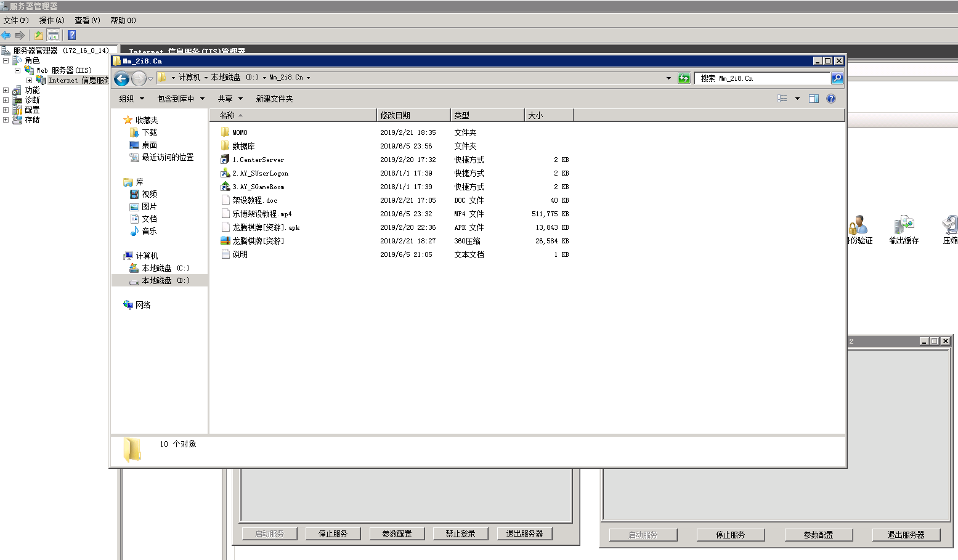
Task: Click the search magnifier icon
Action: (x=837, y=78)
